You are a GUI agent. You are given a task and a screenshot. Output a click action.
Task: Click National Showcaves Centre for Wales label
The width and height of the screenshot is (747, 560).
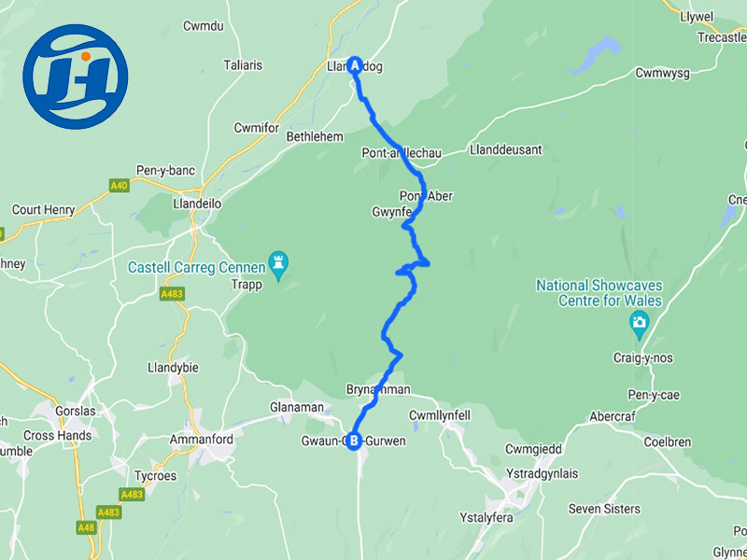click(x=599, y=293)
